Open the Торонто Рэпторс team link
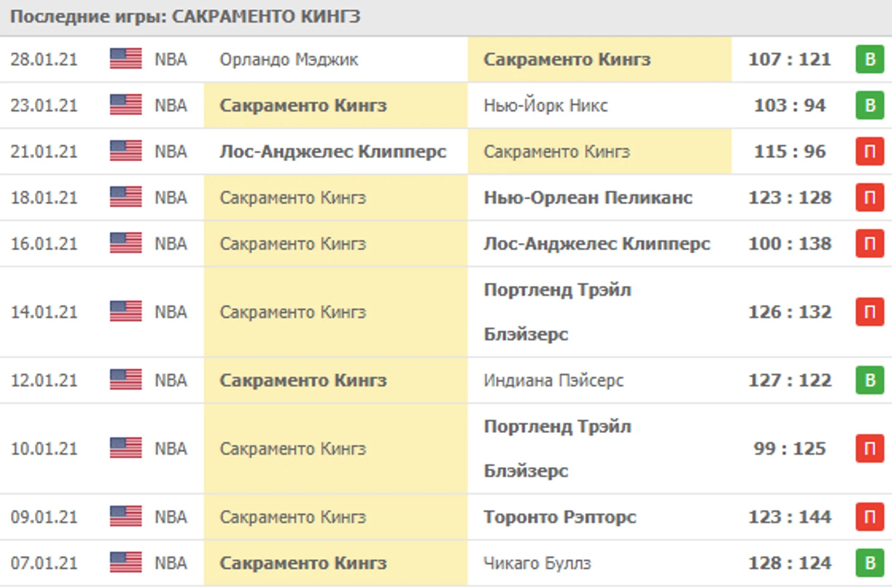Screen dimensions: 892x588 pos(560,517)
